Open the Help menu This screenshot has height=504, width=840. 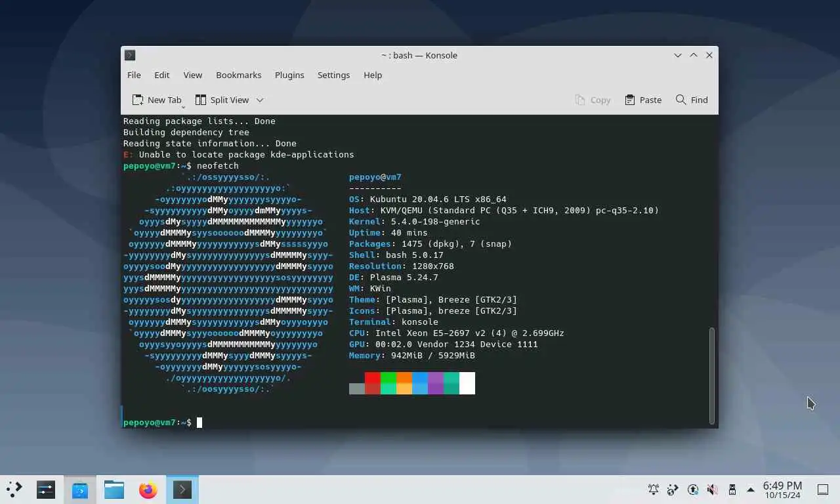click(x=373, y=75)
